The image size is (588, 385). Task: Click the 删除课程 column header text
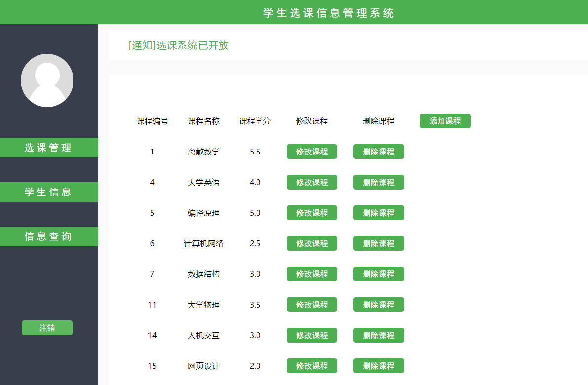378,121
